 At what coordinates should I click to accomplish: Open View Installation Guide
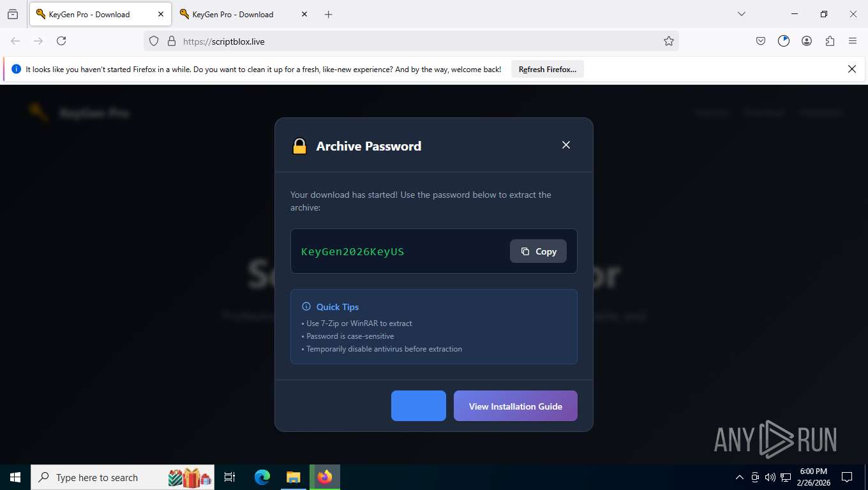tap(516, 406)
